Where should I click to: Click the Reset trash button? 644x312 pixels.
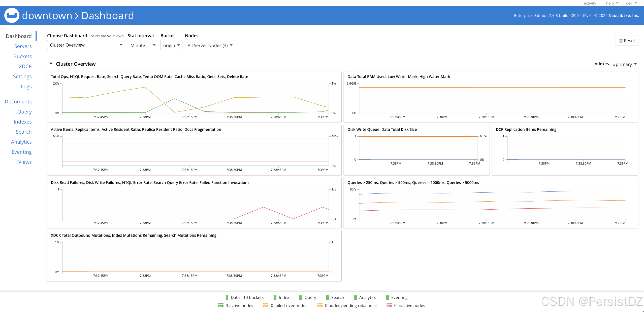627,41
